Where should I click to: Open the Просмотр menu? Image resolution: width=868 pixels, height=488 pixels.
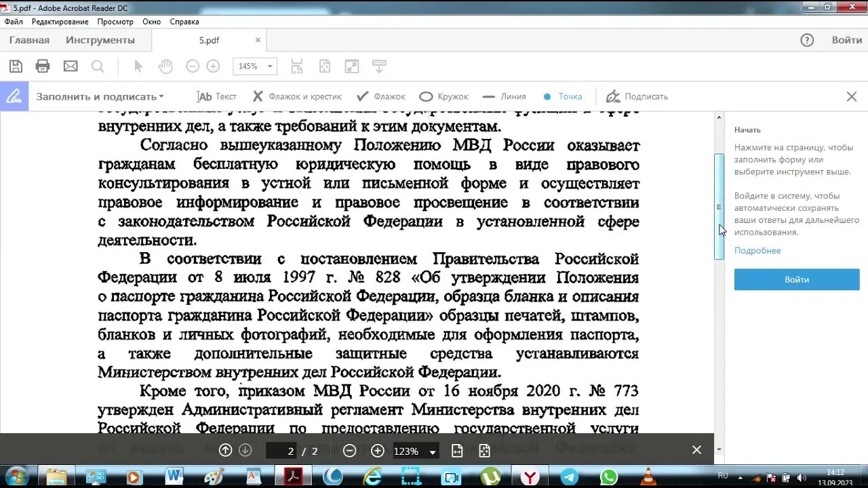[x=115, y=22]
